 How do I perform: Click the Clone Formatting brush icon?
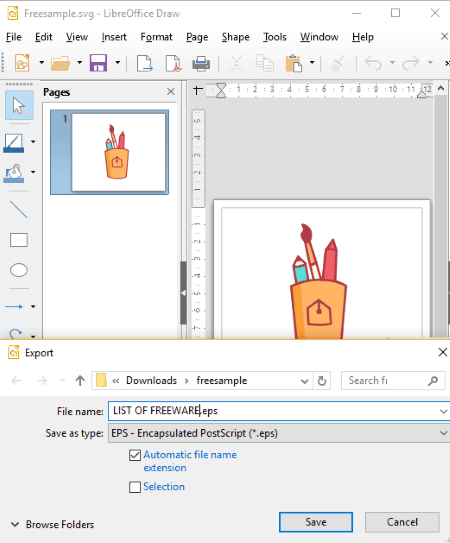tap(337, 63)
